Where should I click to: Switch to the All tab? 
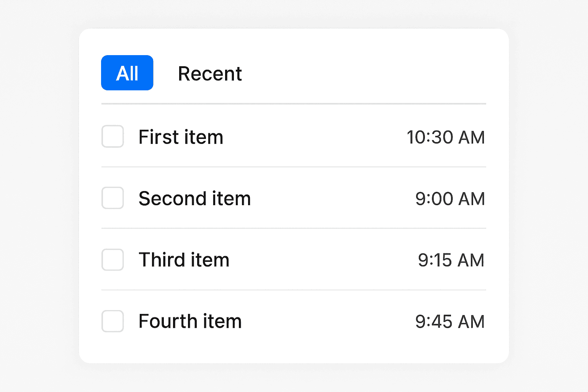[127, 73]
